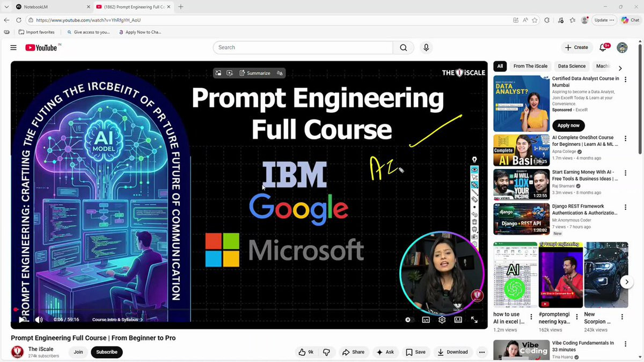Click the search magnifier button
This screenshot has width=644, height=362.
click(x=404, y=48)
